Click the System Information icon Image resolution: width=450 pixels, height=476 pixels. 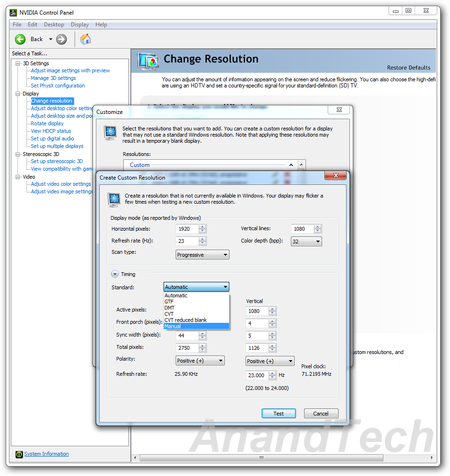coord(19,454)
